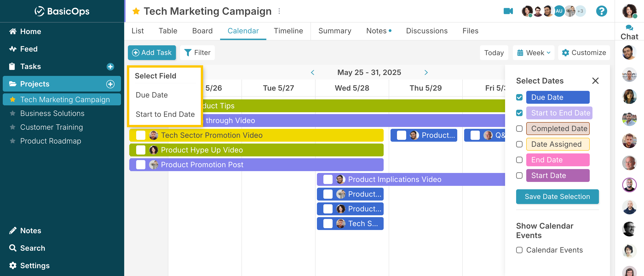This screenshot has height=276, width=644.
Task: Switch to the Board tab
Action: [202, 31]
